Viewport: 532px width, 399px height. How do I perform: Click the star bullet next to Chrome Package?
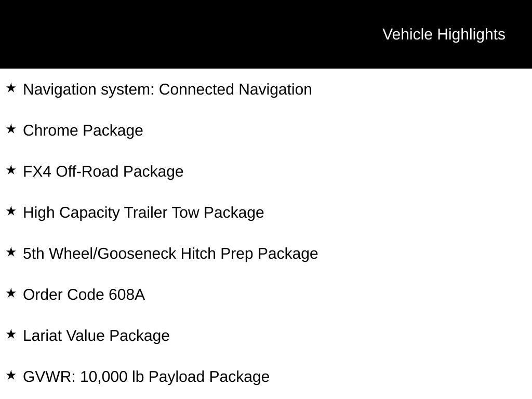tap(11, 129)
